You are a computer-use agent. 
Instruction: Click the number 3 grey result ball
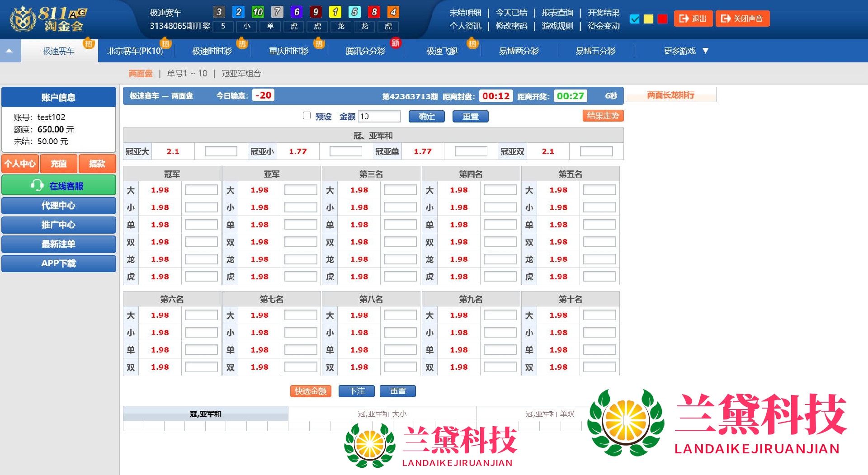pos(219,12)
